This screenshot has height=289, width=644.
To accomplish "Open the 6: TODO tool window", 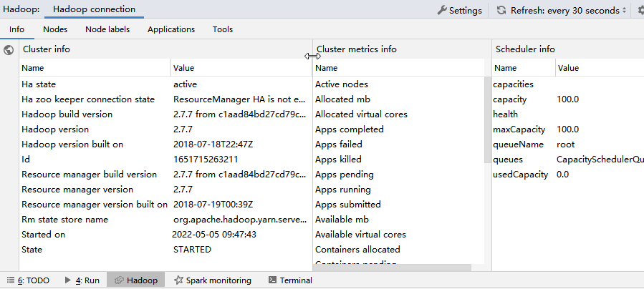I will click(29, 280).
